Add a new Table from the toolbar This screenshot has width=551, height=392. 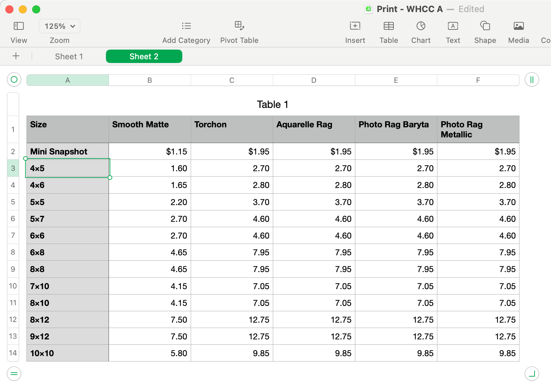click(389, 26)
